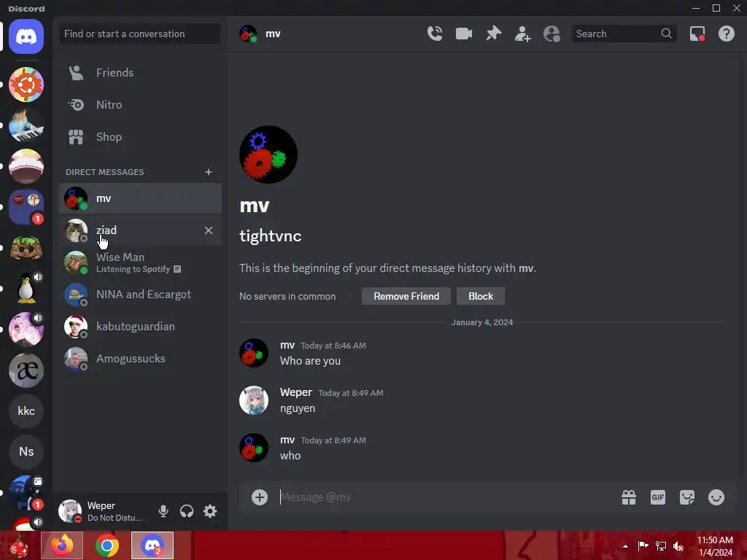Click the mv name in the header

coord(273,34)
